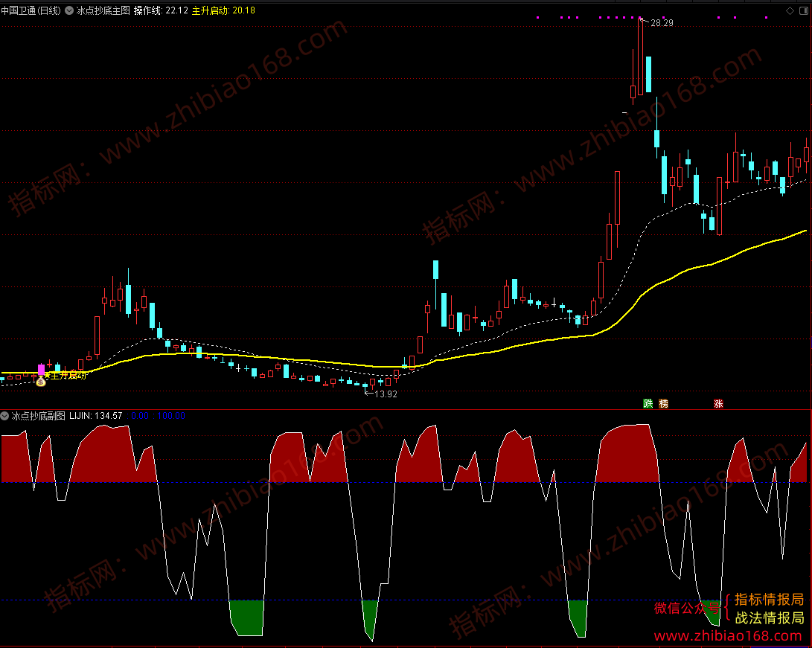812x648 pixels.
Task: Toggle the side panel icon at top right
Action: click(x=805, y=11)
